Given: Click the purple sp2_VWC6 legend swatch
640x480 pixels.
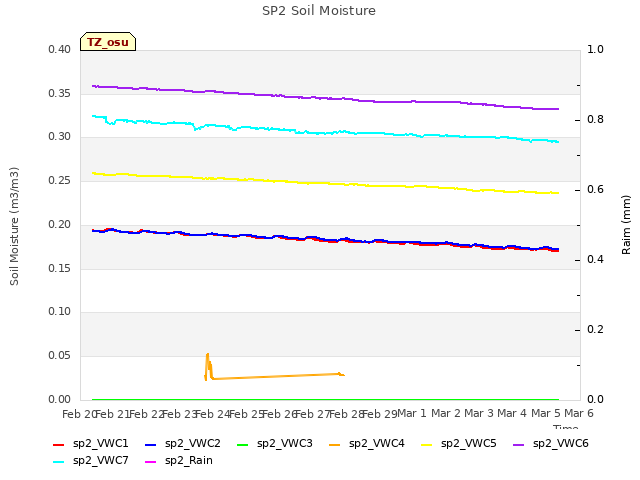Looking at the screenshot, I should (518, 444).
